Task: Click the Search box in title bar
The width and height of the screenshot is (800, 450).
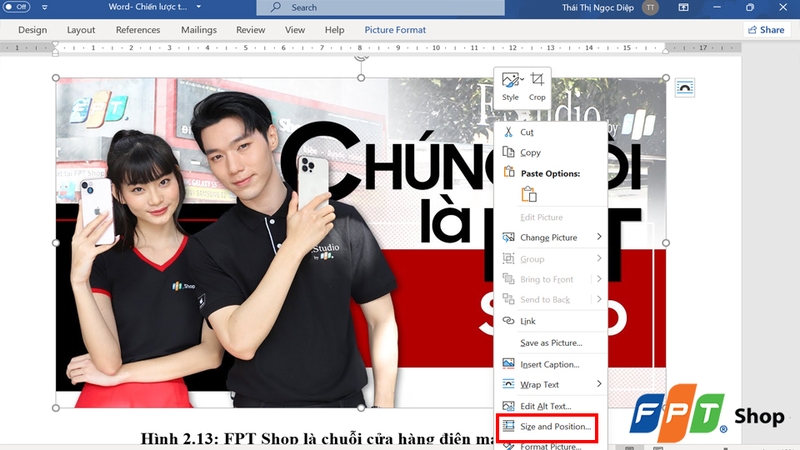Action: [x=380, y=8]
